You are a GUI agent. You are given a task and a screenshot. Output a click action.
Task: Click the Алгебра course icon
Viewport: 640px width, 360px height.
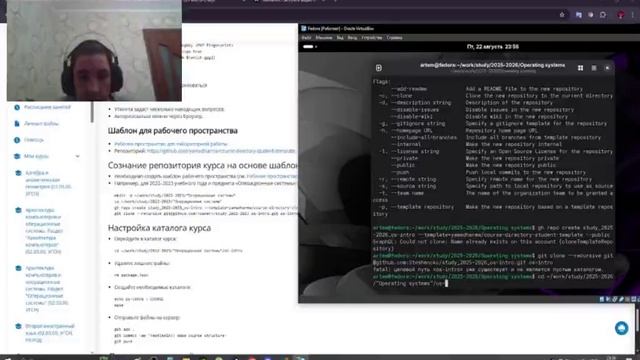(x=18, y=173)
